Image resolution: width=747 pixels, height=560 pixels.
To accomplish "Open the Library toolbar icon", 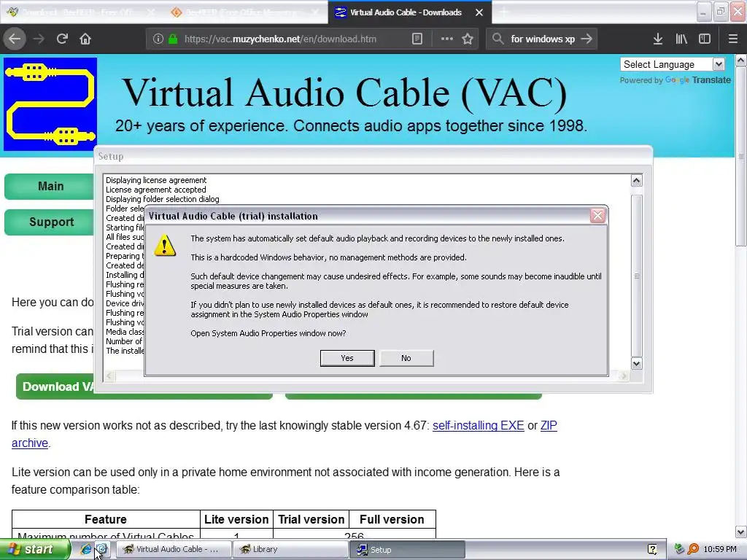I will point(681,39).
